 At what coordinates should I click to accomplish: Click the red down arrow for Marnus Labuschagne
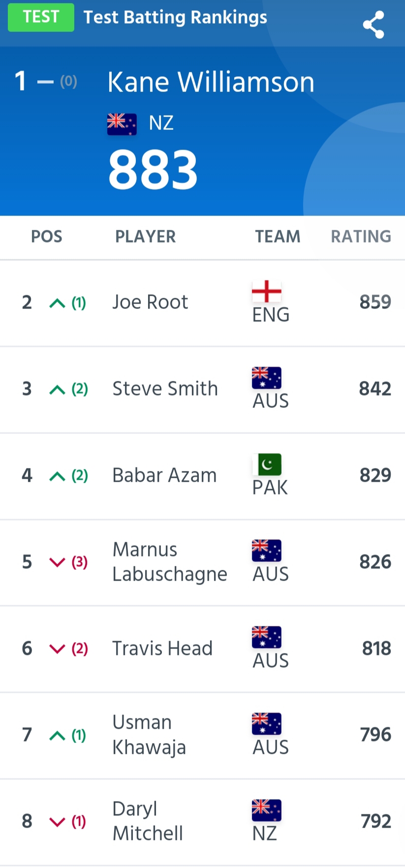57,562
